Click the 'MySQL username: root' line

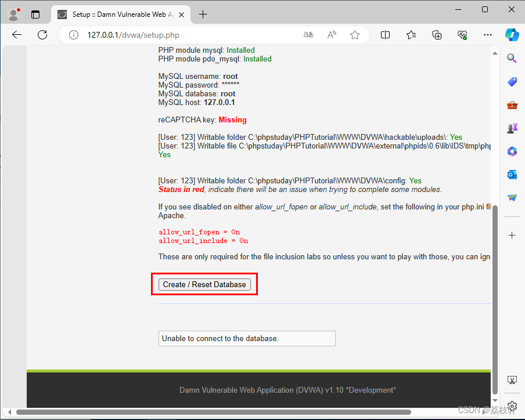(198, 76)
